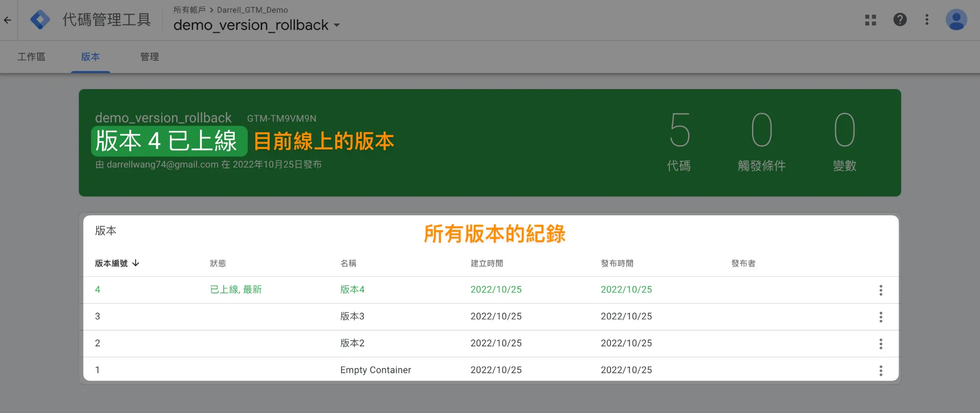Expand the demo_version_rollback container dropdown
This screenshot has width=980, height=413.
[x=337, y=25]
